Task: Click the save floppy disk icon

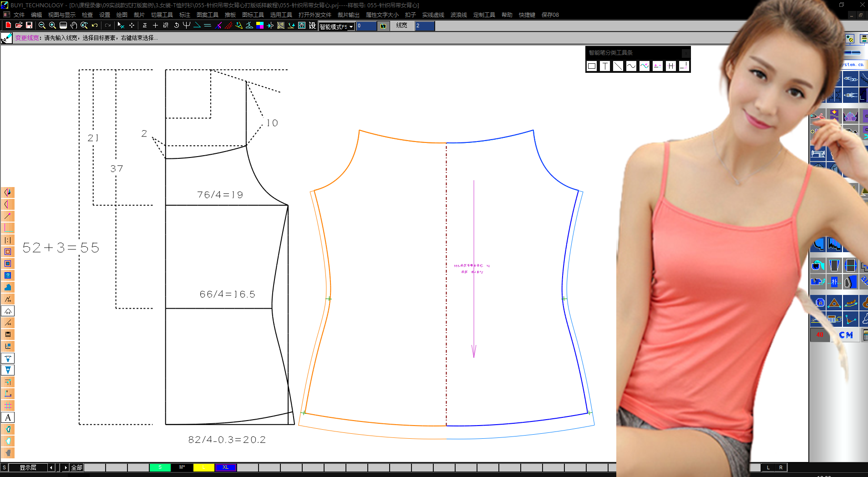Action: click(29, 25)
